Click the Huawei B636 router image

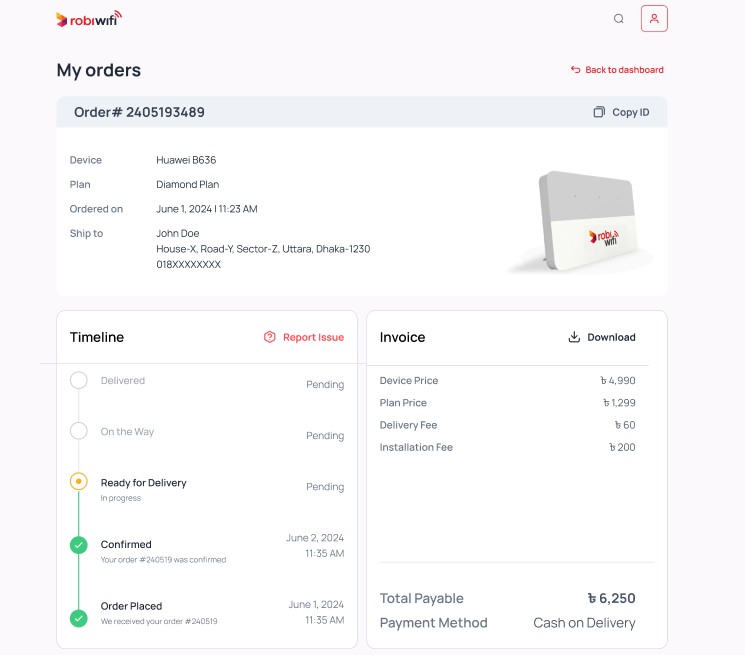coord(584,222)
